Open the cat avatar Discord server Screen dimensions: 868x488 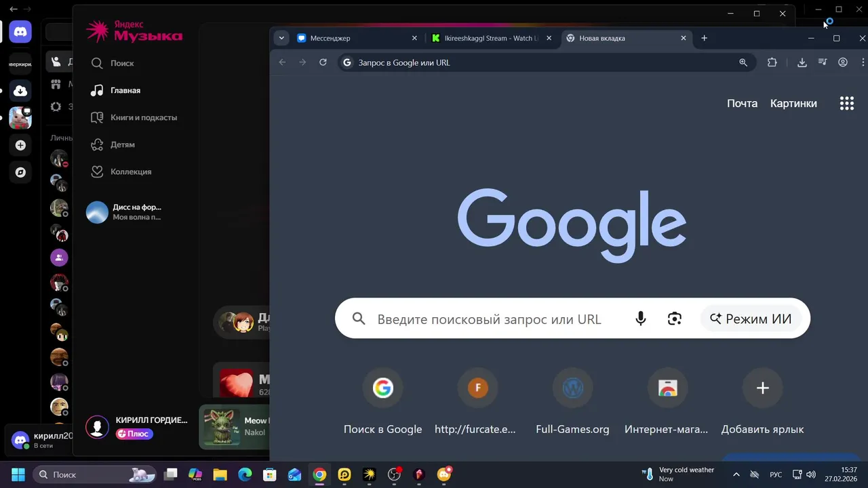click(x=20, y=118)
